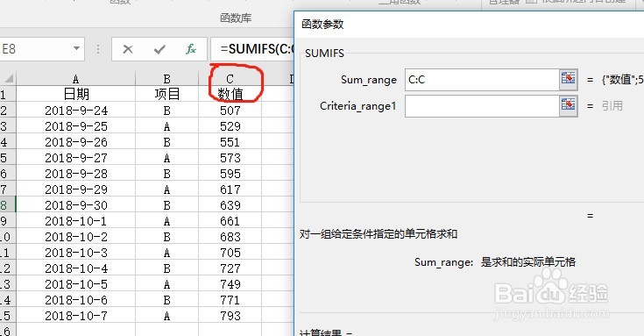The width and height of the screenshot is (644, 336).
Task: Click value cell 529
Action: [x=230, y=125]
